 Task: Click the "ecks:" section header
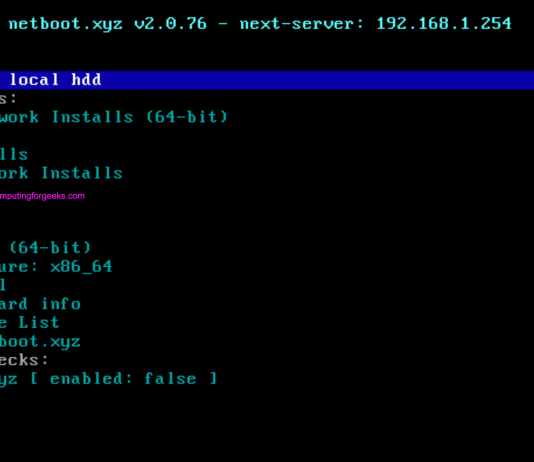(24, 360)
